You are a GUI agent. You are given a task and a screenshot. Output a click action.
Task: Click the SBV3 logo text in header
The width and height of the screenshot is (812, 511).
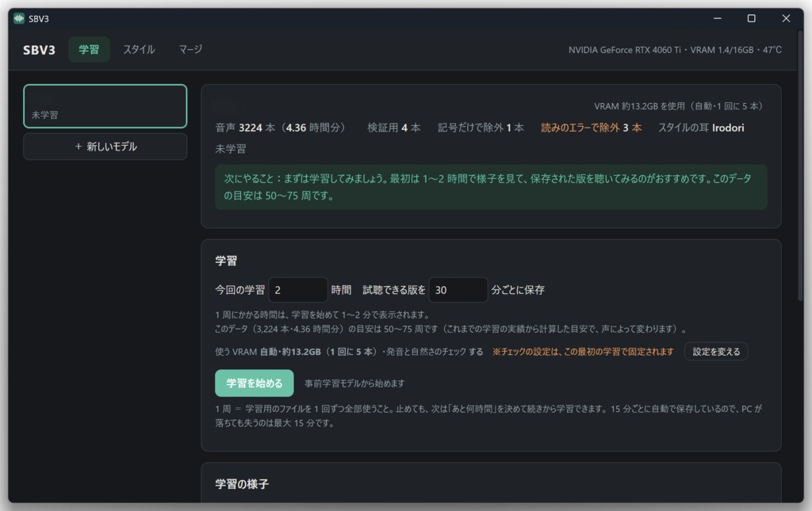point(39,50)
